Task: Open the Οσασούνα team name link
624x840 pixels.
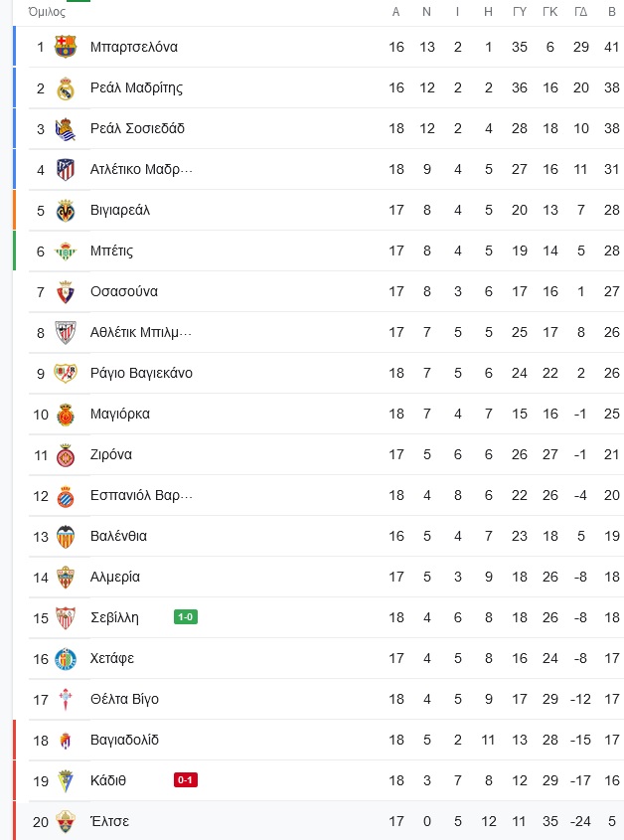Action: tap(124, 291)
